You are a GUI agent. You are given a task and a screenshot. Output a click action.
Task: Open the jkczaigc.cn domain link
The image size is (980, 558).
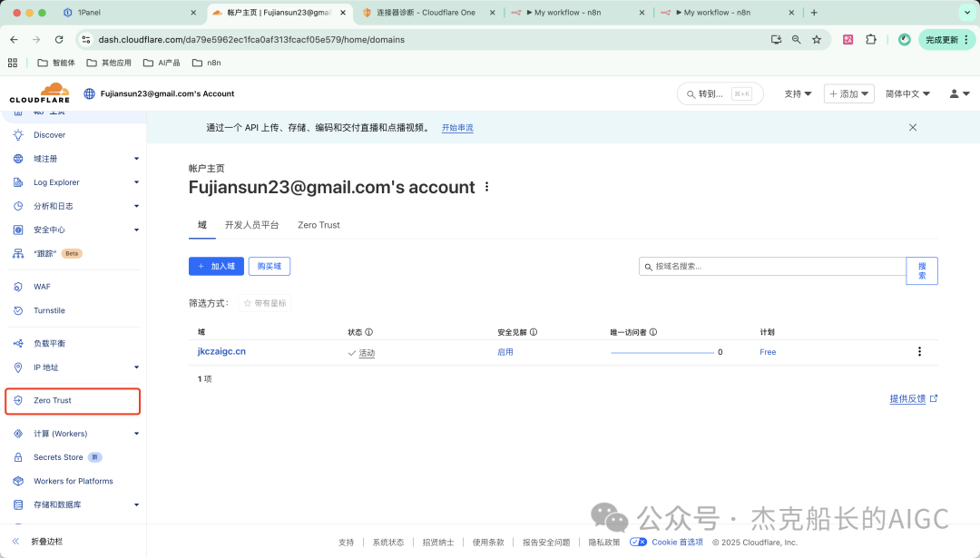point(221,352)
